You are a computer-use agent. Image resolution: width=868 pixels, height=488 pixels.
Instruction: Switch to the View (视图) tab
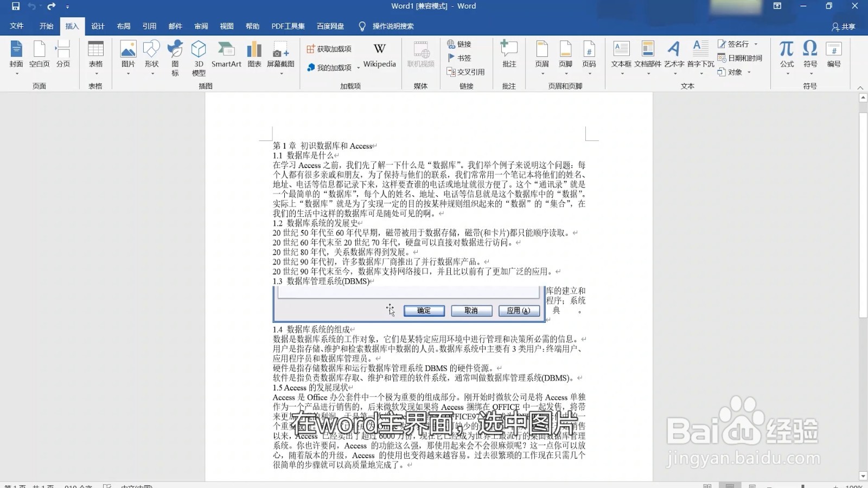pyautogui.click(x=227, y=26)
